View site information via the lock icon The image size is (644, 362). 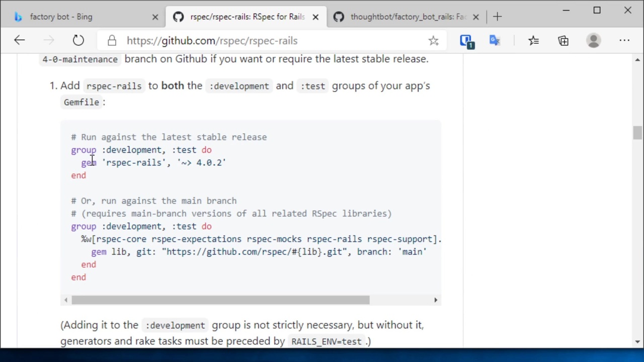click(112, 41)
